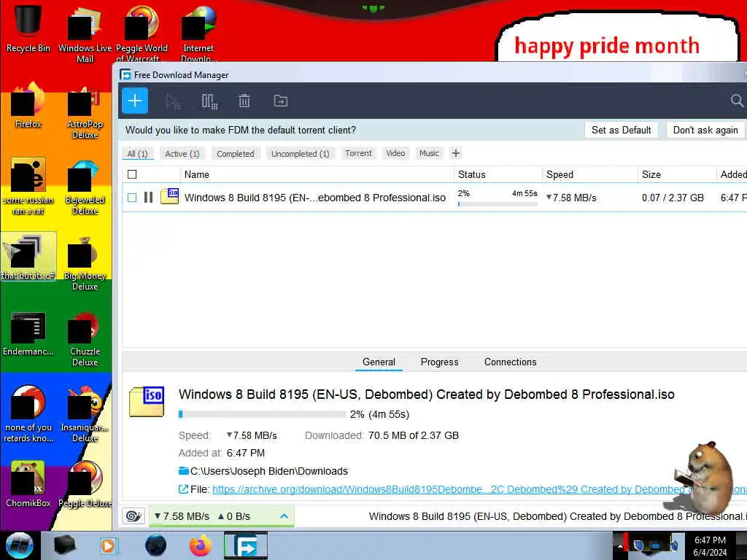
Task: Open Peggle Deluxe desktop shortcut
Action: (85, 484)
